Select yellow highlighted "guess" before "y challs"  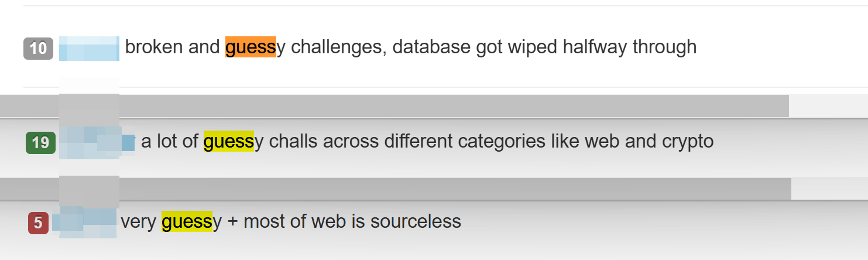pos(229,141)
